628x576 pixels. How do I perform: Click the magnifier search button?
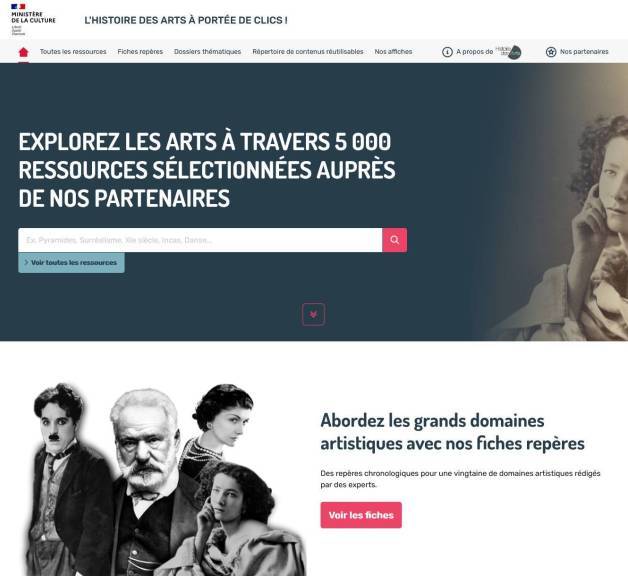pos(395,240)
